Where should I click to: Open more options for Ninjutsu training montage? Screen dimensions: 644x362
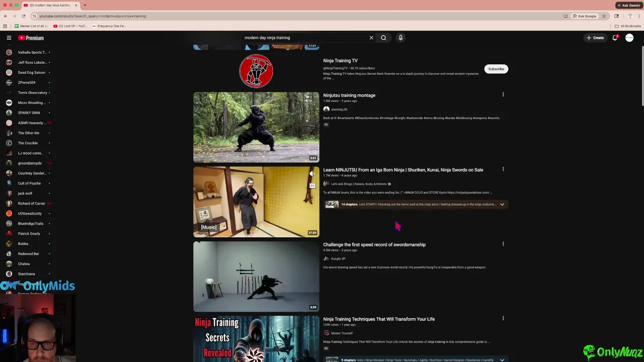[x=503, y=95]
